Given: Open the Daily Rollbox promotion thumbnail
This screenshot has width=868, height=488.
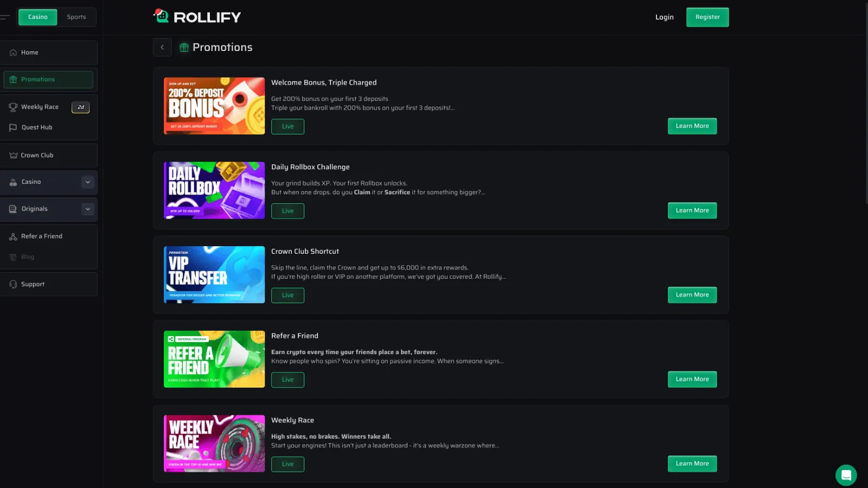Looking at the screenshot, I should pyautogui.click(x=214, y=190).
